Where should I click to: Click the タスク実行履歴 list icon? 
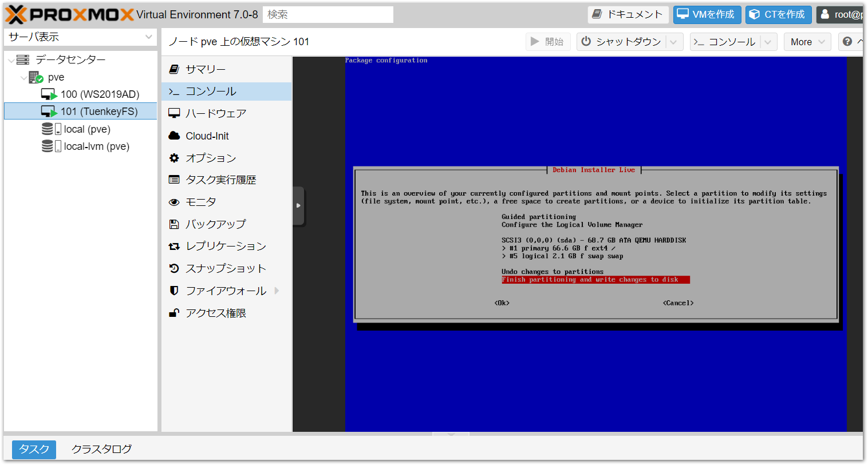tap(174, 180)
